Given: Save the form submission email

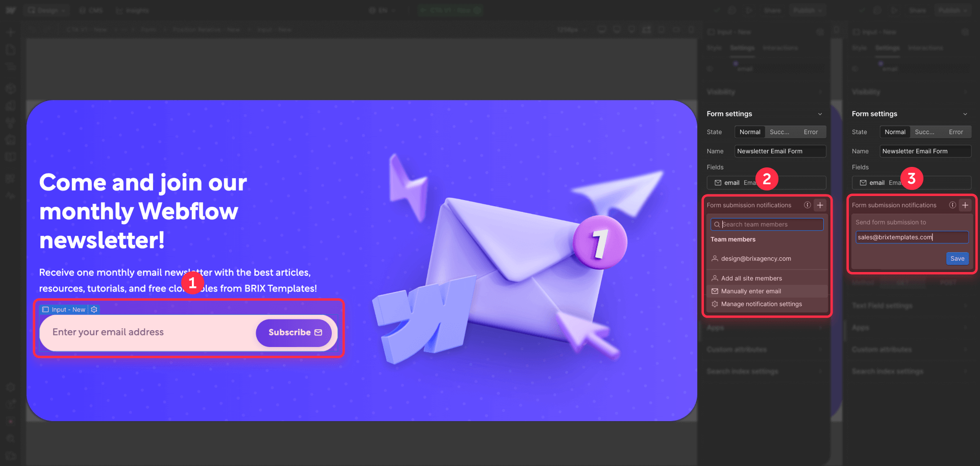Looking at the screenshot, I should tap(957, 258).
